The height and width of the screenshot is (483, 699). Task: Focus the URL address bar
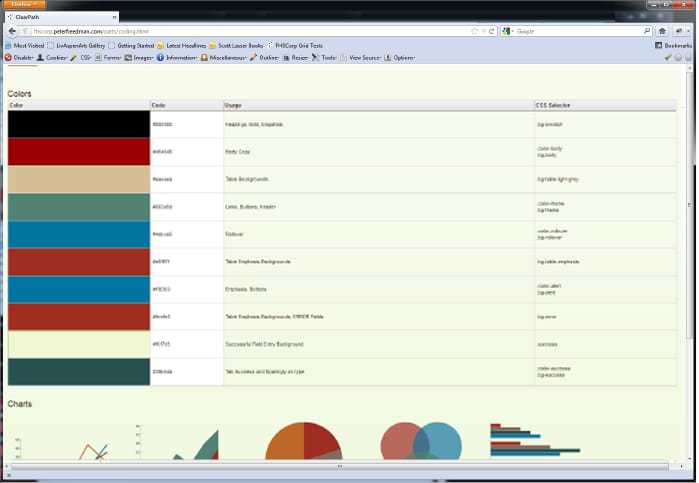click(x=250, y=31)
